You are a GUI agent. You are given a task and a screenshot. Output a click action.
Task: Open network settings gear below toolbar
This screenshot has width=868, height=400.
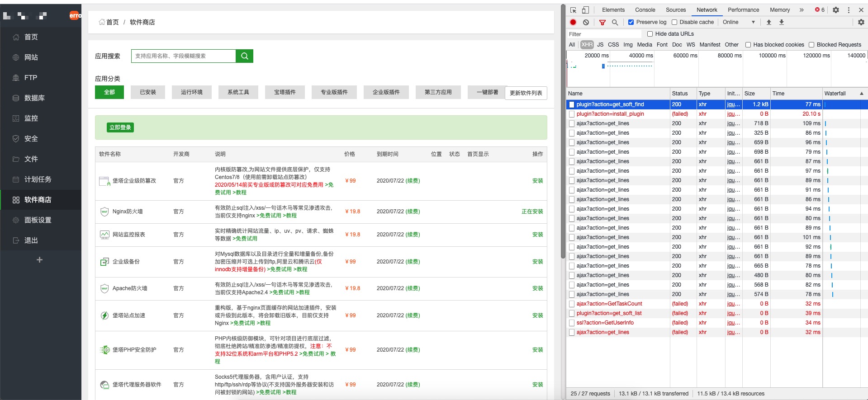pos(861,22)
